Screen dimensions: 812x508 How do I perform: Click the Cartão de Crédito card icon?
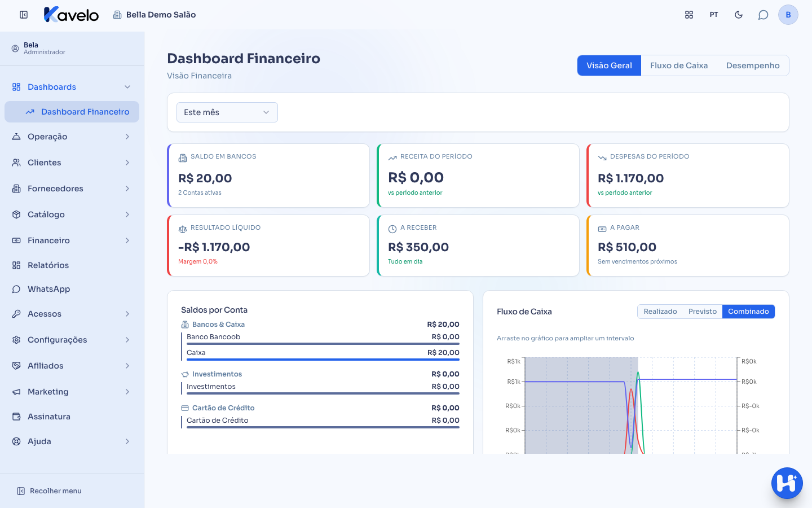click(185, 408)
